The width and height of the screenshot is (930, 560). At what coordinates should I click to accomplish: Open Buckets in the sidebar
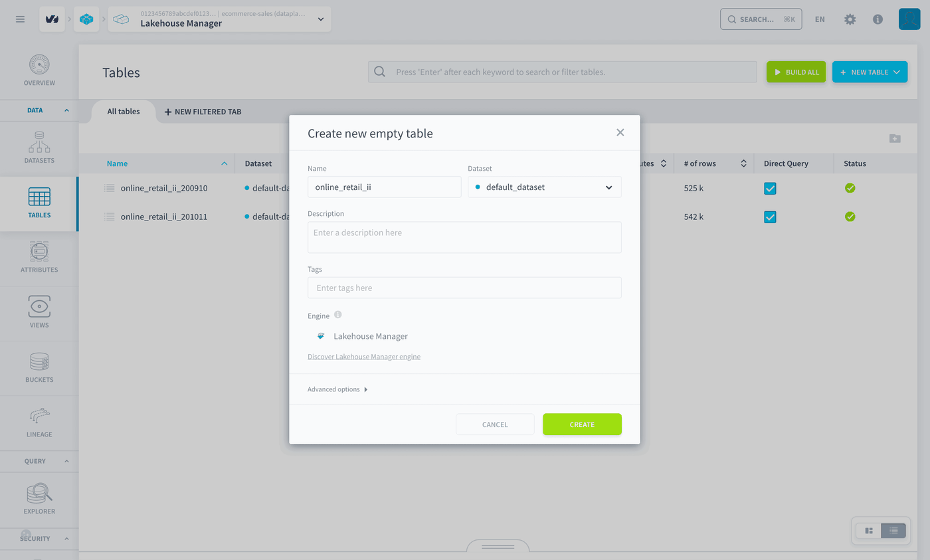point(39,368)
